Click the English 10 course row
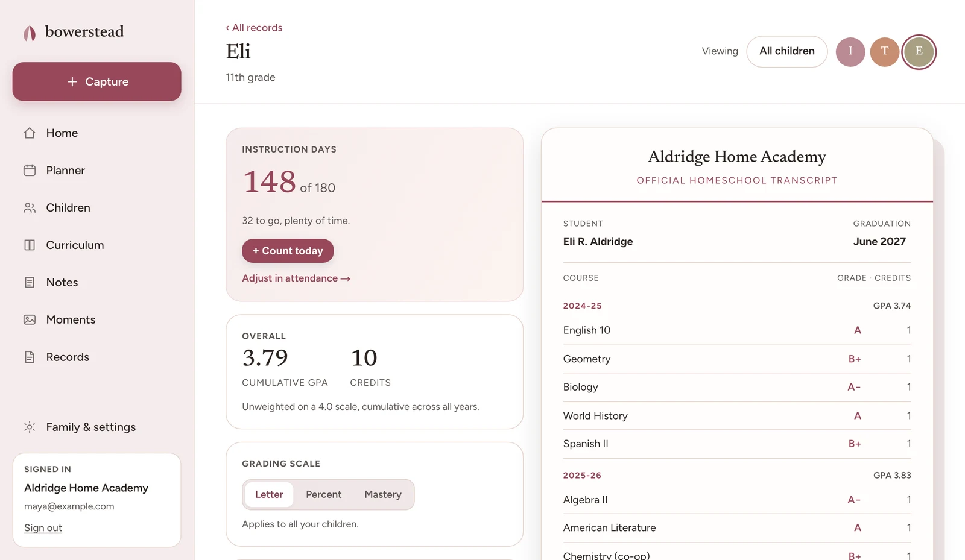 pos(737,330)
